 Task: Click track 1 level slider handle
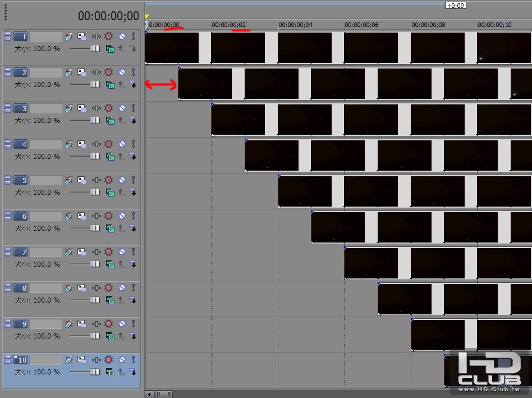pyautogui.click(x=95, y=48)
